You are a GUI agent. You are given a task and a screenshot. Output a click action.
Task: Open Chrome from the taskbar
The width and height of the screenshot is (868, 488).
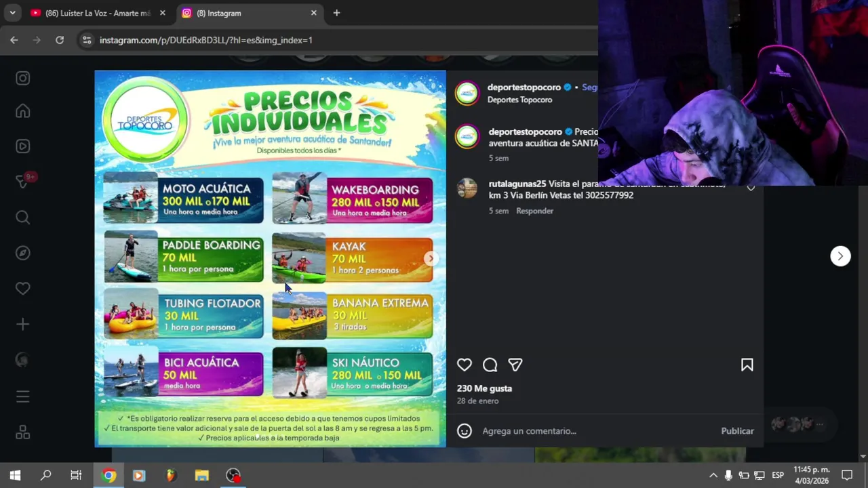tap(108, 475)
